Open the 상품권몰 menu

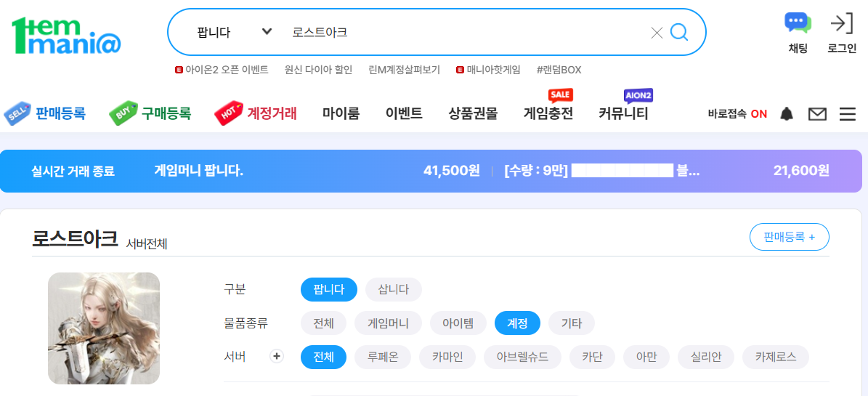click(x=474, y=113)
